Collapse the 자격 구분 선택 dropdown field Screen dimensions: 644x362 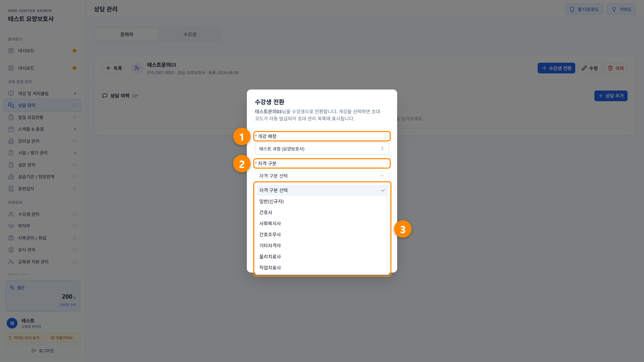pyautogui.click(x=322, y=176)
